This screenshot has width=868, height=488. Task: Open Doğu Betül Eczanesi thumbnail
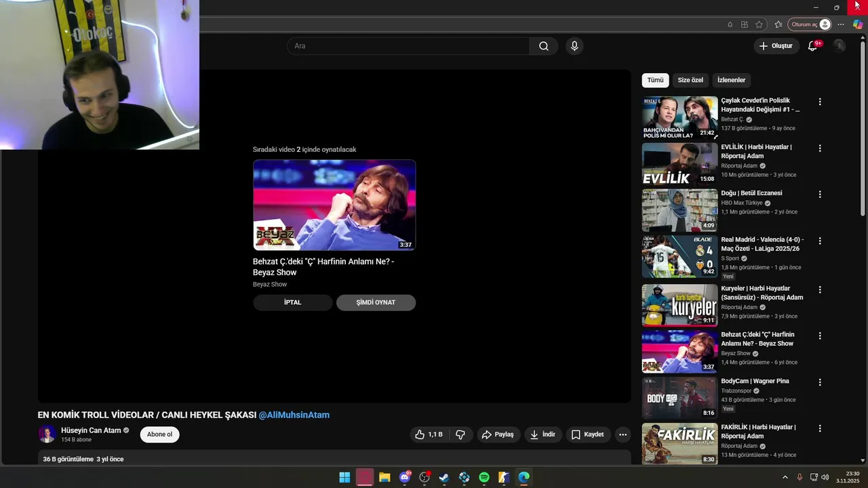pos(679,210)
